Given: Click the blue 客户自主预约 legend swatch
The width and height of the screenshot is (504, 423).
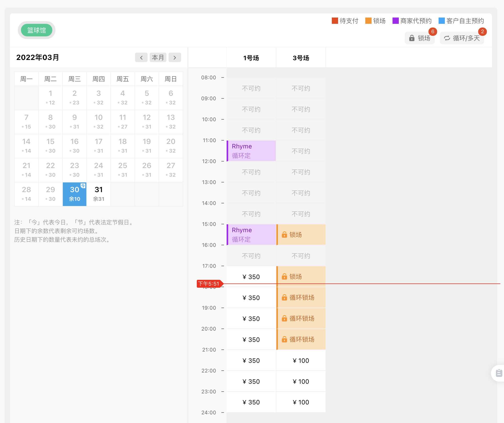Looking at the screenshot, I should point(442,21).
